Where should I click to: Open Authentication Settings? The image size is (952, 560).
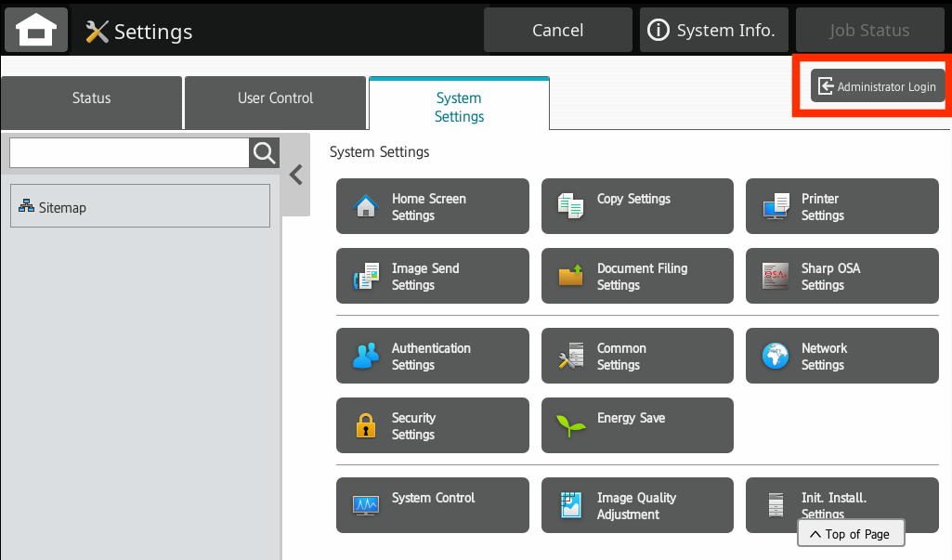(x=432, y=356)
